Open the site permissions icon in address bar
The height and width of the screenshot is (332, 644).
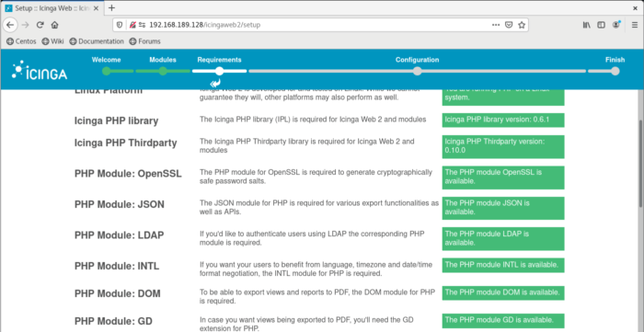pyautogui.click(x=142, y=25)
